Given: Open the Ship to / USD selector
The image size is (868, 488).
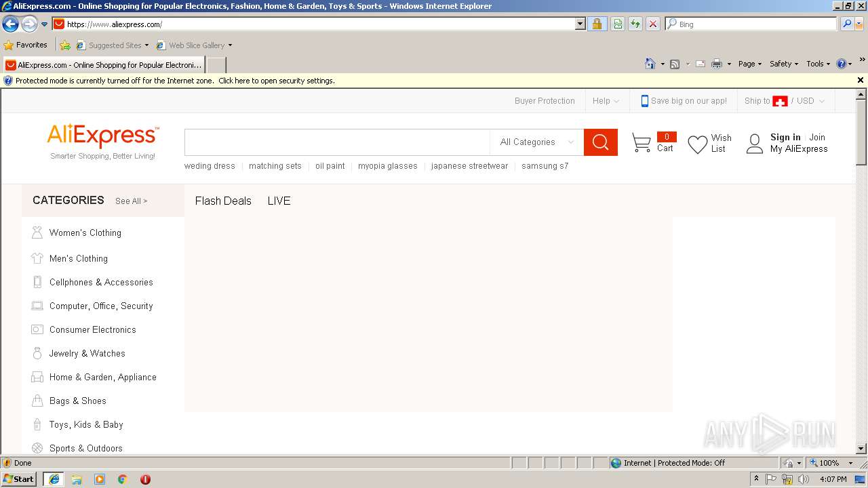Looking at the screenshot, I should pos(785,101).
